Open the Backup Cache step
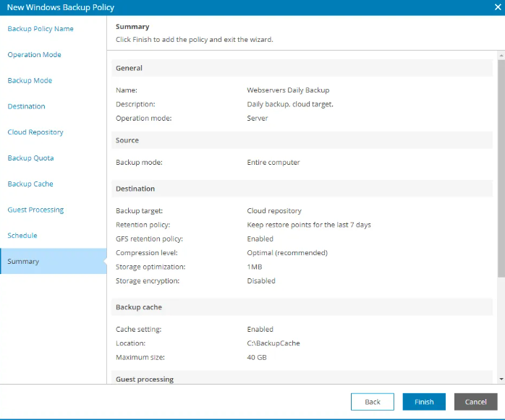This screenshot has height=420, width=505. point(30,184)
